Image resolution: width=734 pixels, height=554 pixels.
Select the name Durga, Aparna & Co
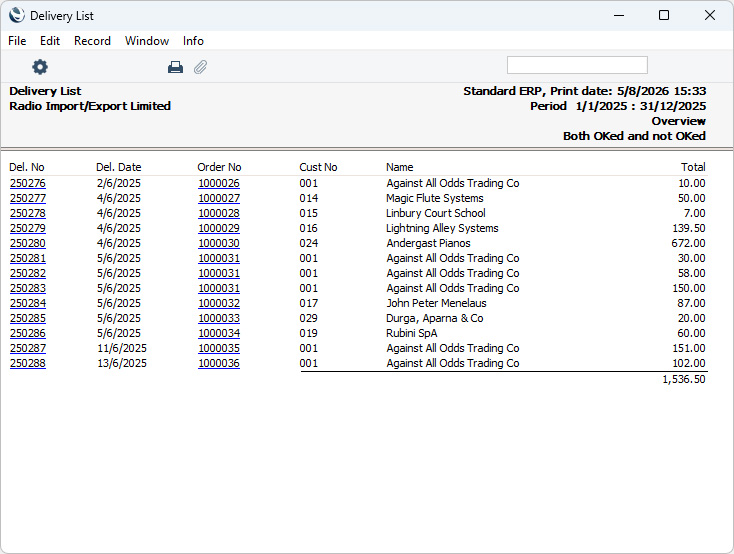(434, 318)
